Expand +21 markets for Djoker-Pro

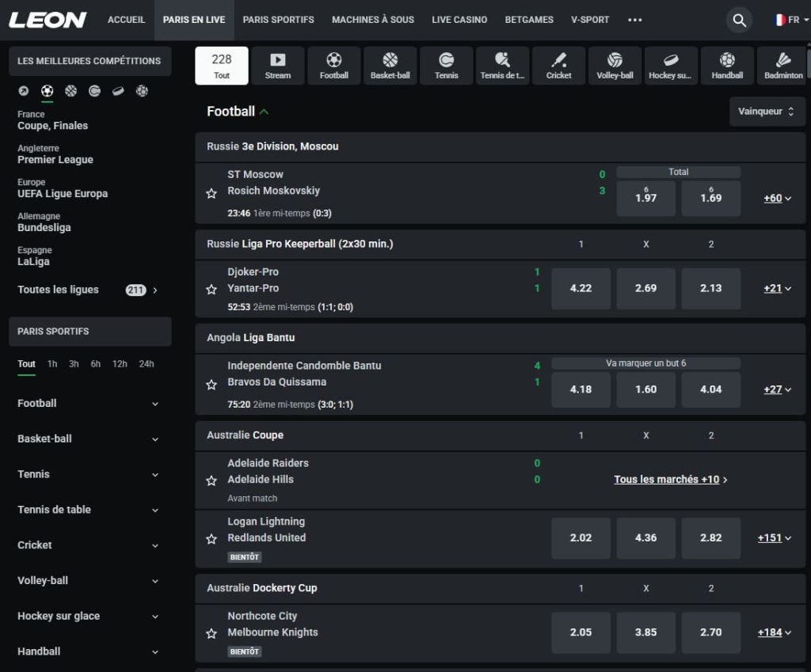(x=778, y=288)
